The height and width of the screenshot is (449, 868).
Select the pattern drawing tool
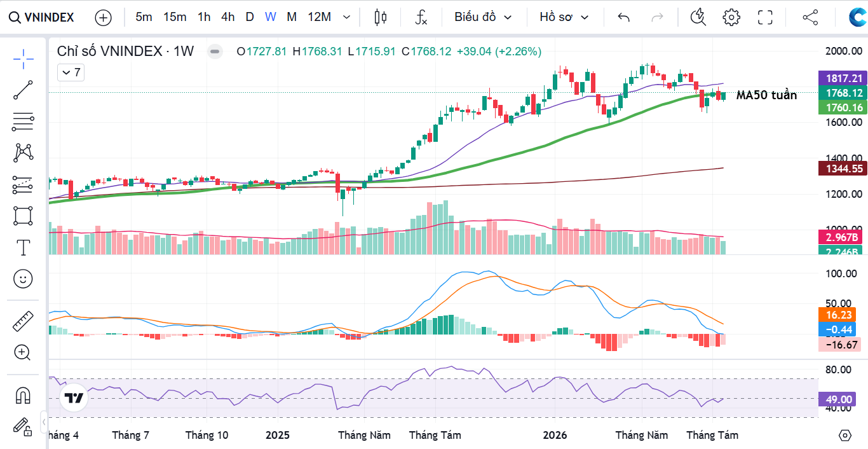coord(24,153)
